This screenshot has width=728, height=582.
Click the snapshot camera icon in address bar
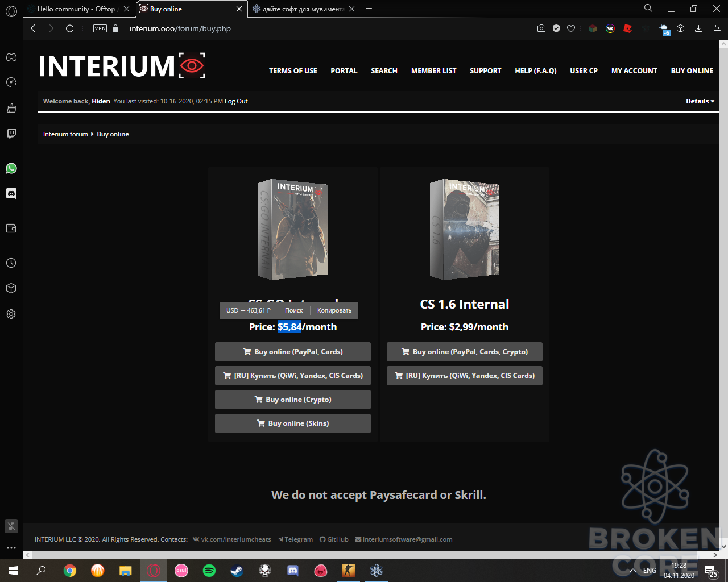click(x=541, y=28)
